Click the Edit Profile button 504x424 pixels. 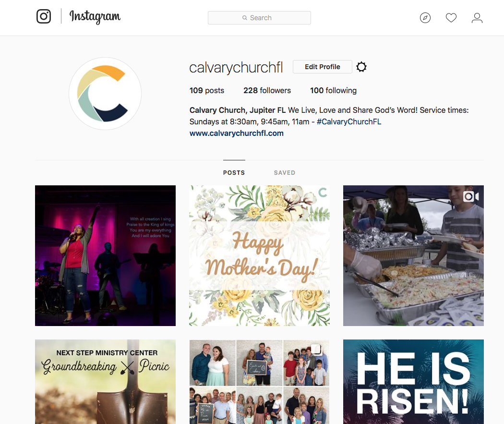pos(323,67)
